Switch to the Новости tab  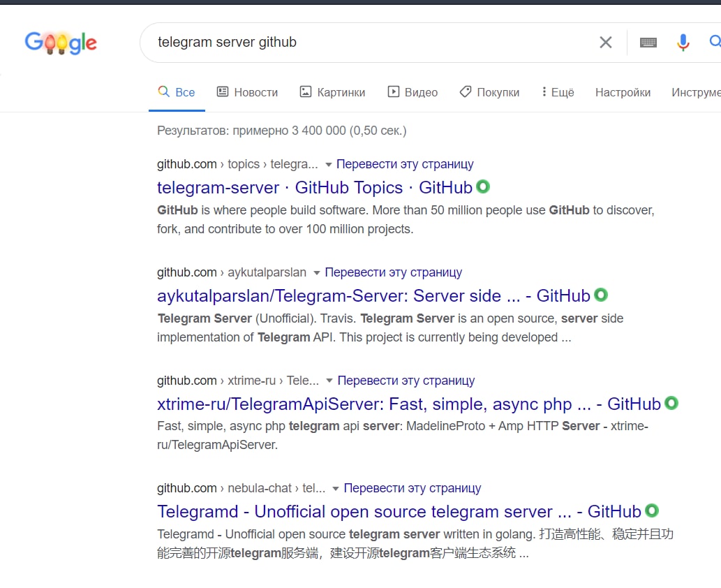[247, 92]
